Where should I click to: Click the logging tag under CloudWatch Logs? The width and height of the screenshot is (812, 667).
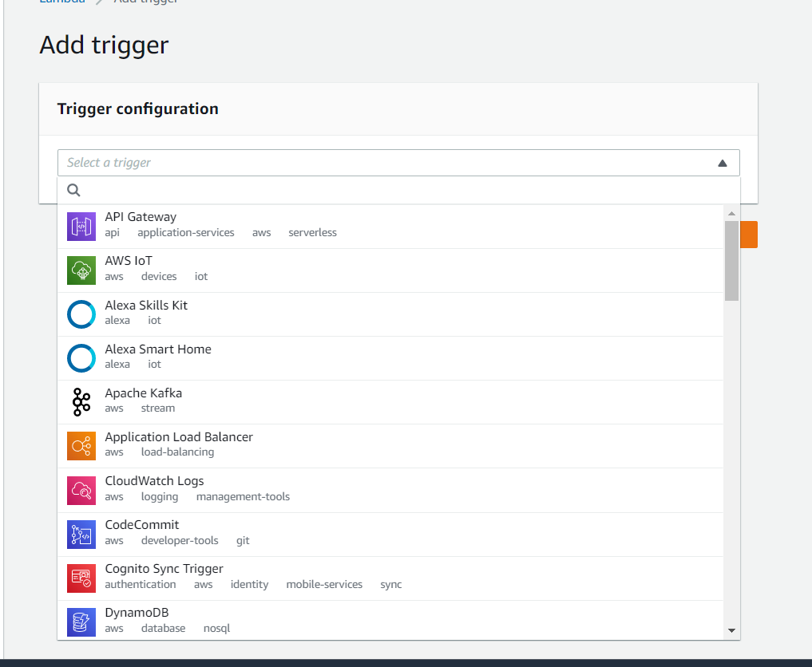(x=160, y=497)
